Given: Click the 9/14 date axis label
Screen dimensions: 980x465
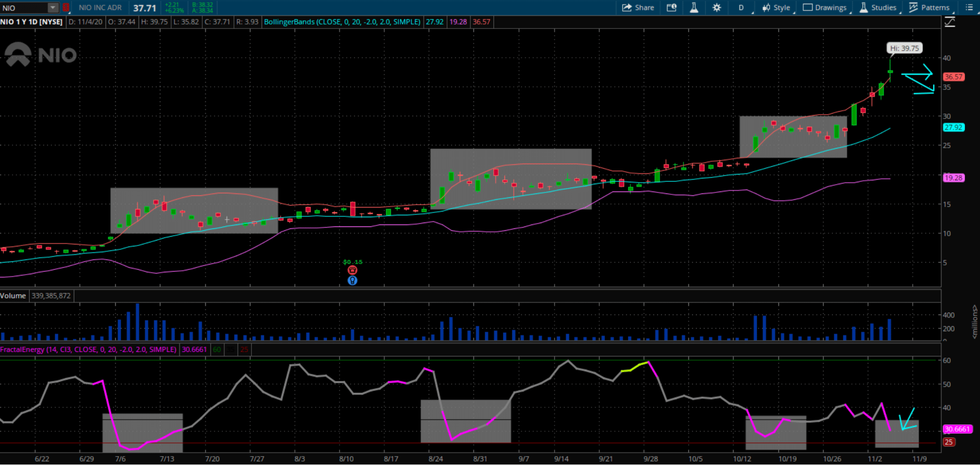Looking at the screenshot, I should point(561,459).
